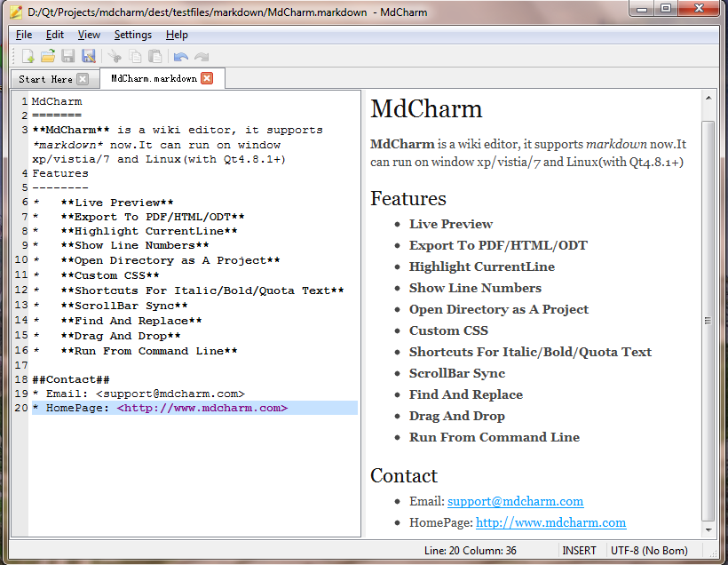Open the Settings menu
Image resolution: width=728 pixels, height=565 pixels.
coord(133,35)
